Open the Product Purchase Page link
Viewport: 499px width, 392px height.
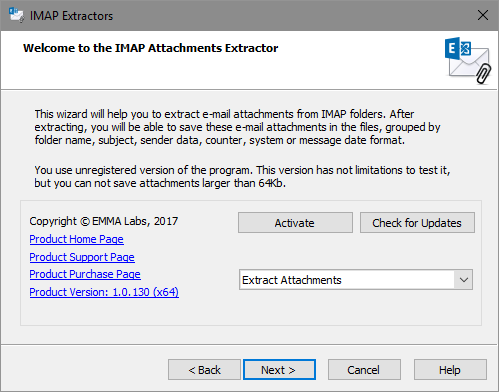pyautogui.click(x=85, y=274)
